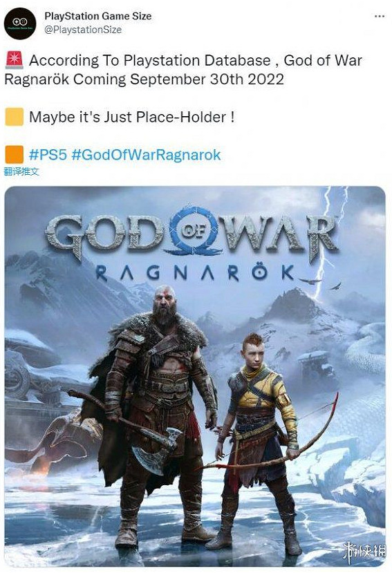Click the #PS5 hashtag

point(48,155)
